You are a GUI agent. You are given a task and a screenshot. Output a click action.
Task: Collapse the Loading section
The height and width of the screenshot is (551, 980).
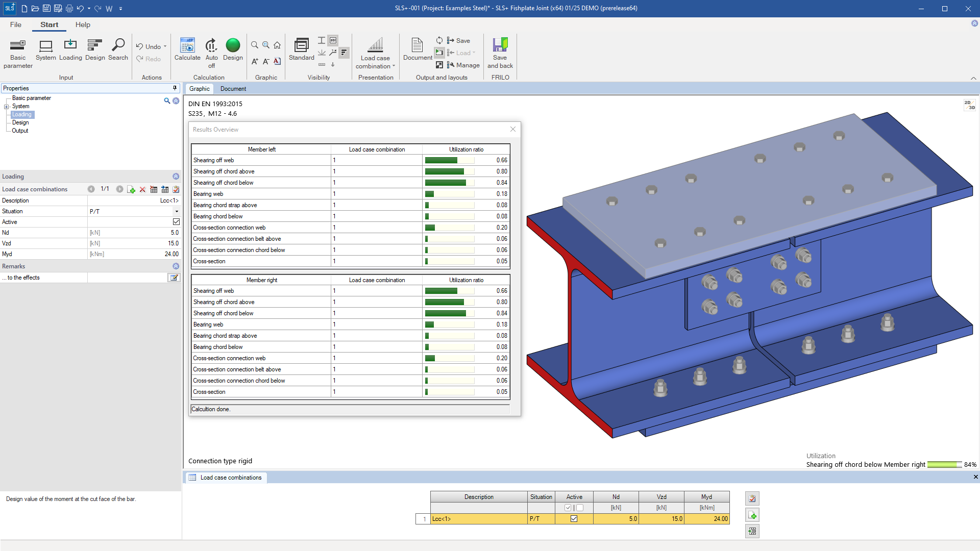point(176,177)
